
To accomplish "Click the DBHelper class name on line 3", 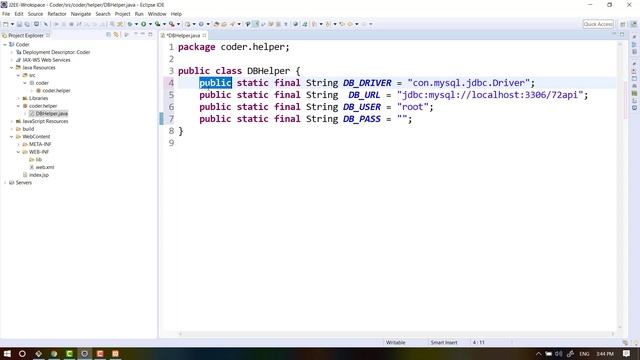I will click(x=269, y=71).
